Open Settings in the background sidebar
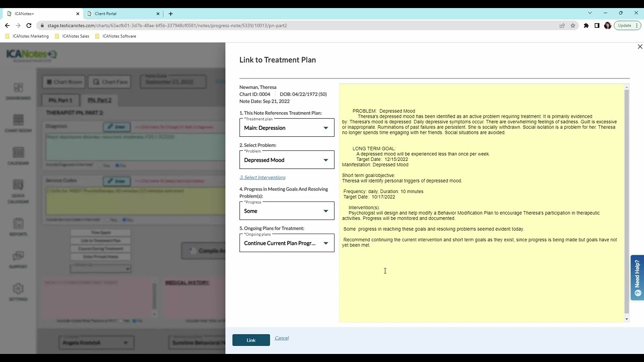 [x=18, y=292]
